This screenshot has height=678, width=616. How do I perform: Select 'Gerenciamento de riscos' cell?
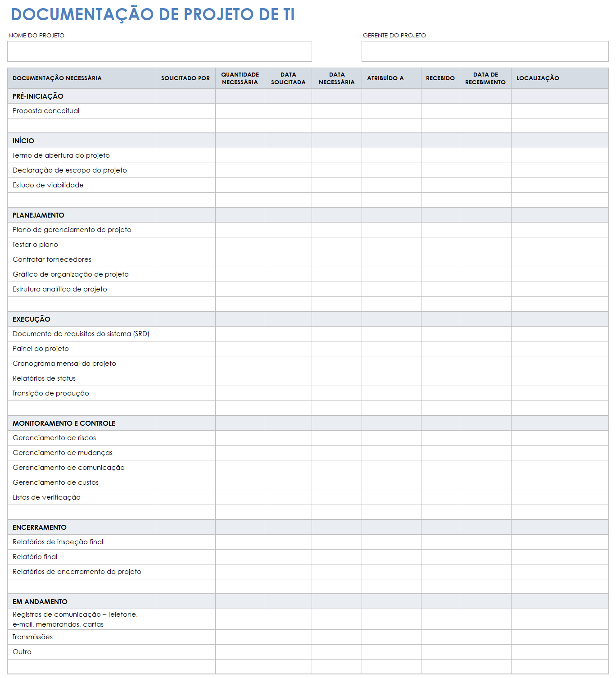[x=82, y=438]
